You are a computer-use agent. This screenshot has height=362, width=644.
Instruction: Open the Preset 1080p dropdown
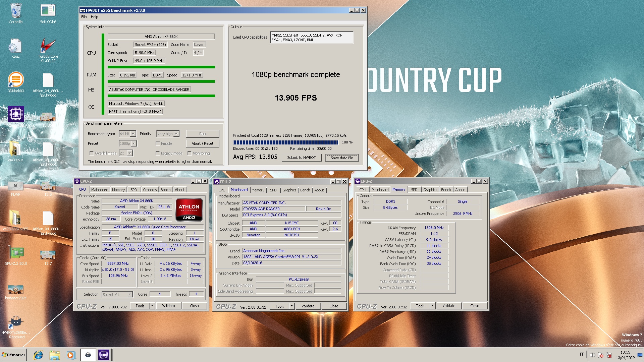coord(128,143)
